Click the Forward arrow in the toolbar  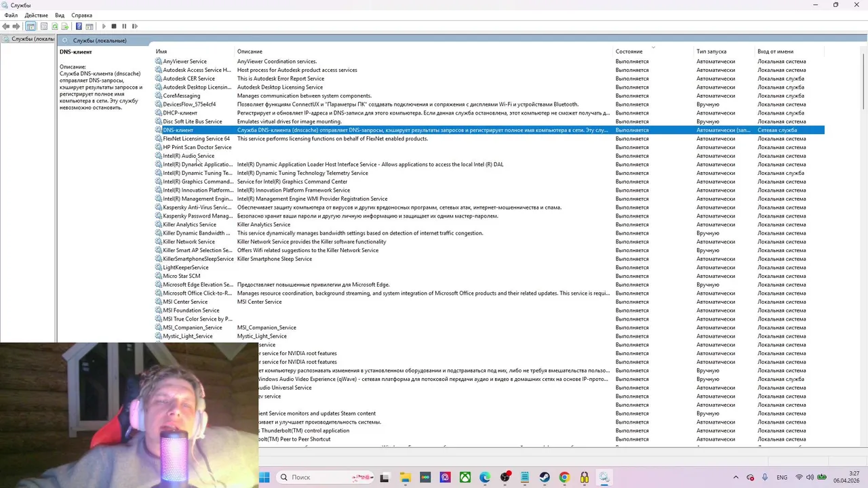tap(16, 26)
